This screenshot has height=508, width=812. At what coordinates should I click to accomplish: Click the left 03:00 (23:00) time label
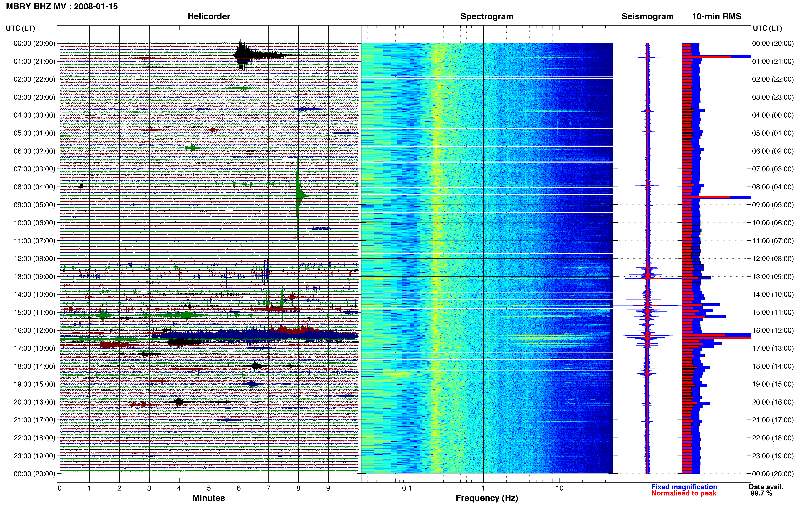pos(34,97)
